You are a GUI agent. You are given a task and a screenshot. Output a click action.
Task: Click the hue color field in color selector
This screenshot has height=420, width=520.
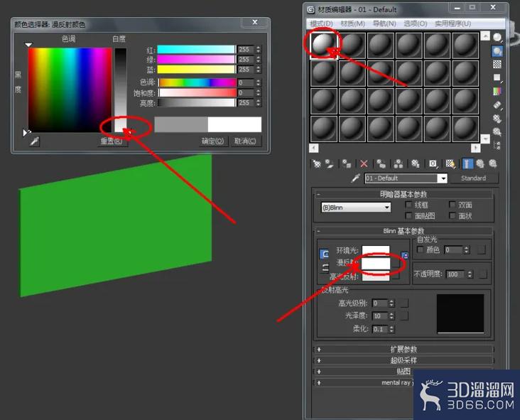(x=70, y=90)
